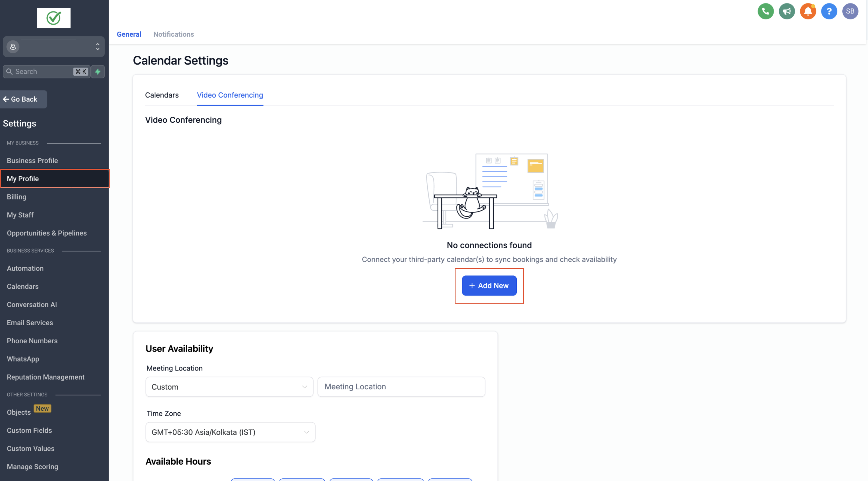
Task: Open Business Profile in settings sidebar
Action: (32, 160)
